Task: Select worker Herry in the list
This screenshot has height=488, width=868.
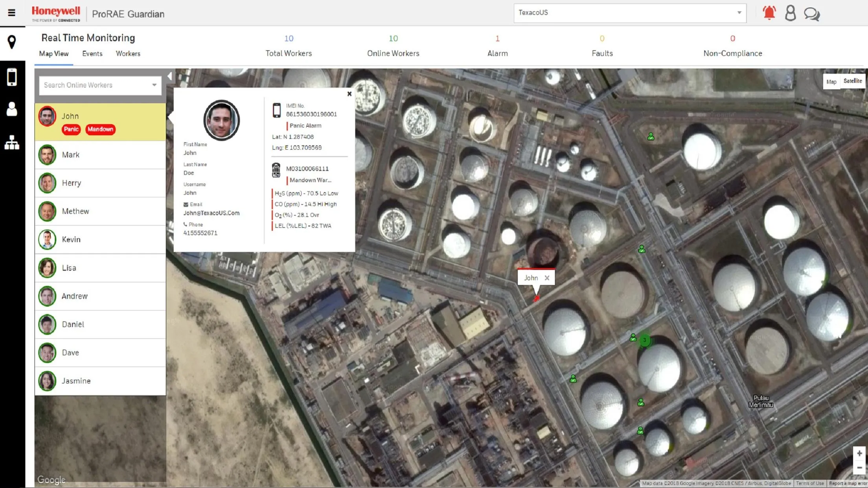Action: 100,183
